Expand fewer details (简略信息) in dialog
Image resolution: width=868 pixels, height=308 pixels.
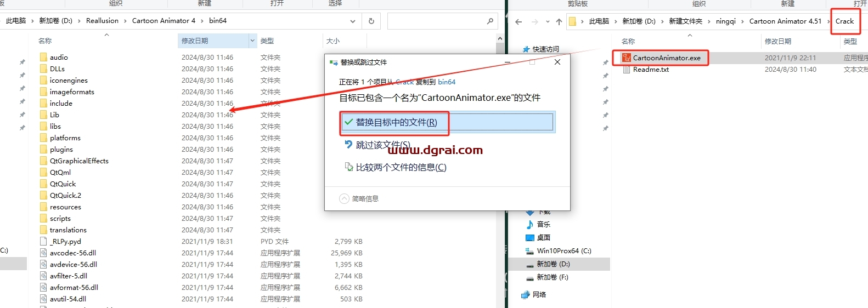(x=359, y=198)
